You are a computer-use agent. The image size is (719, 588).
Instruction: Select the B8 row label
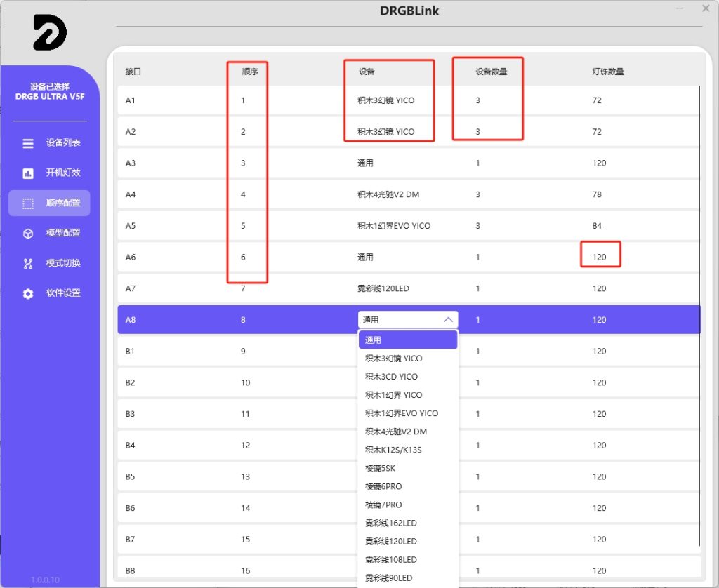130,571
